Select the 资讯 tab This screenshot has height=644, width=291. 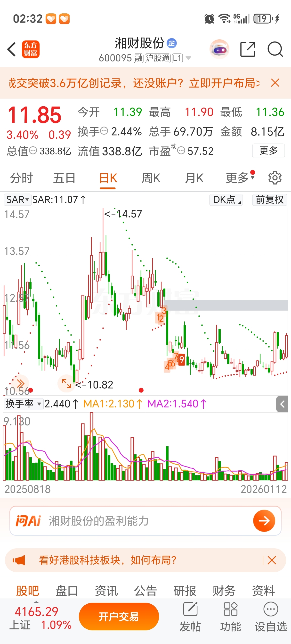point(106,591)
